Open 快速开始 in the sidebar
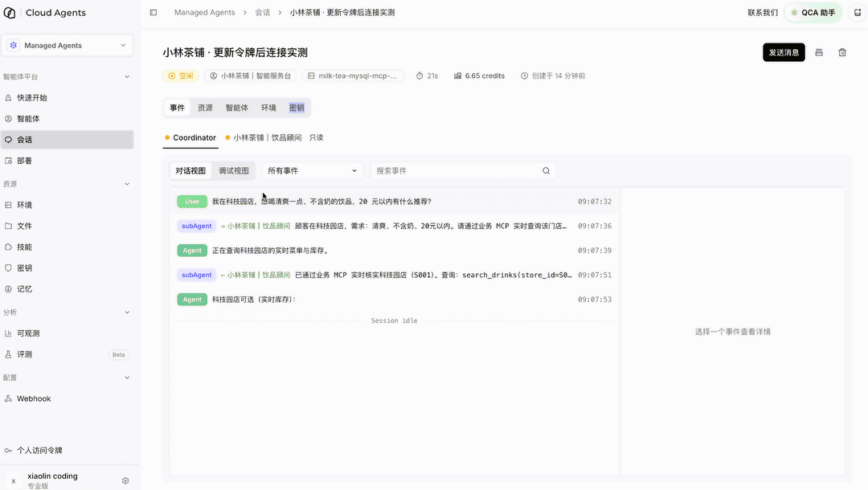868x490 pixels. click(67, 97)
